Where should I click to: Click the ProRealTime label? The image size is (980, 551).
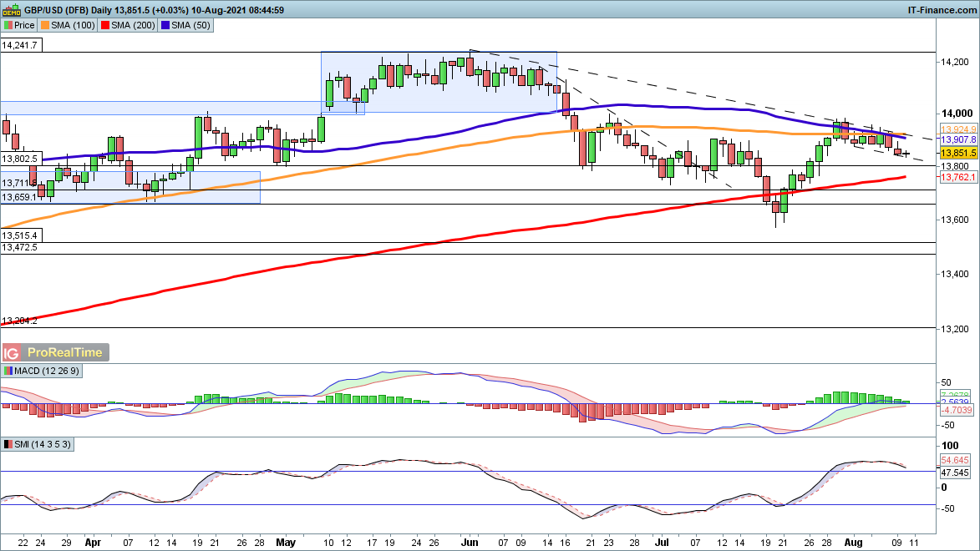point(65,353)
